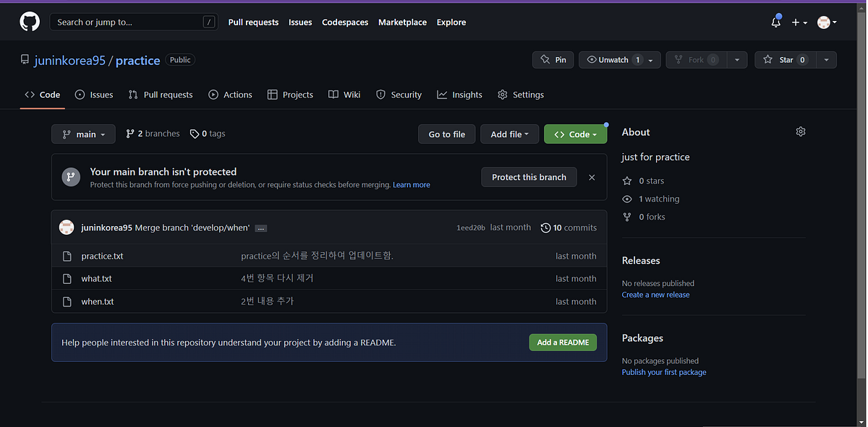Open the Fork options dropdown arrow
The height and width of the screenshot is (427, 868).
736,60
